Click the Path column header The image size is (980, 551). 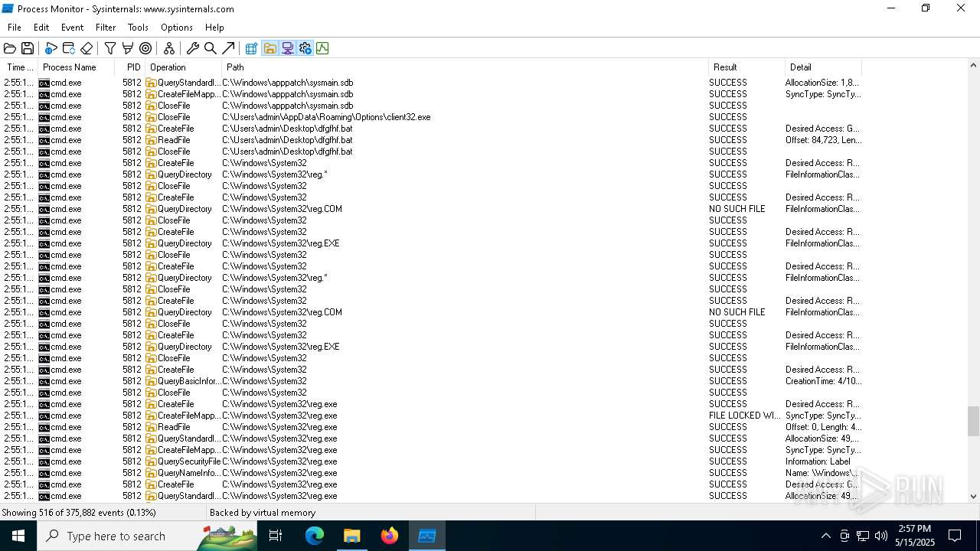pyautogui.click(x=465, y=67)
